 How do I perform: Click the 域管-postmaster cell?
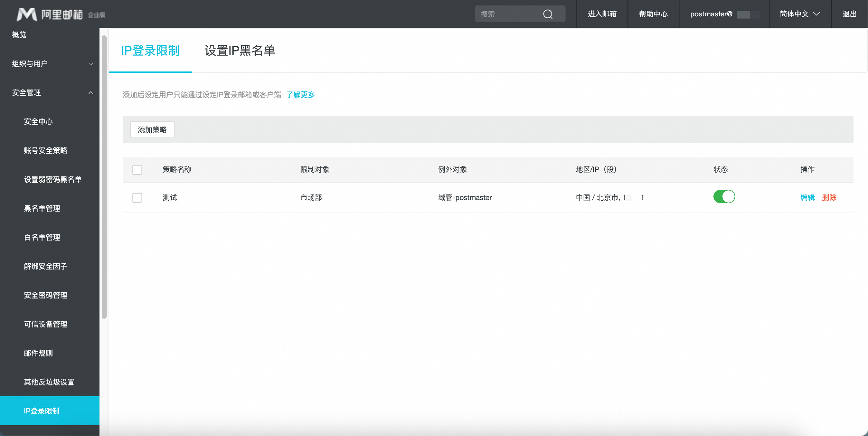[465, 198]
